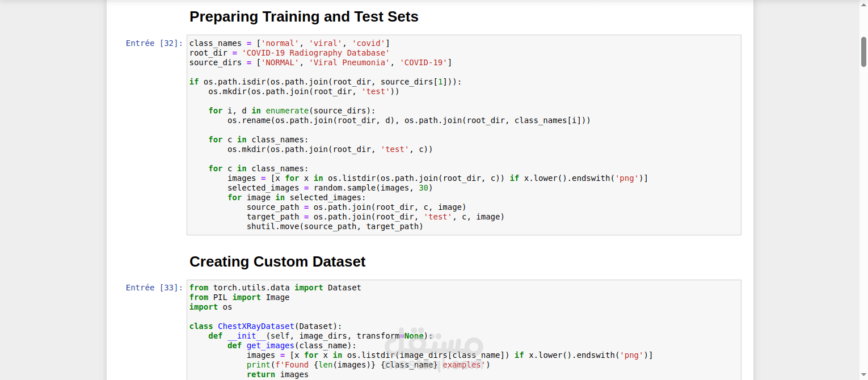Click the target_path assignment line
The width and height of the screenshot is (868, 380).
pos(376,217)
